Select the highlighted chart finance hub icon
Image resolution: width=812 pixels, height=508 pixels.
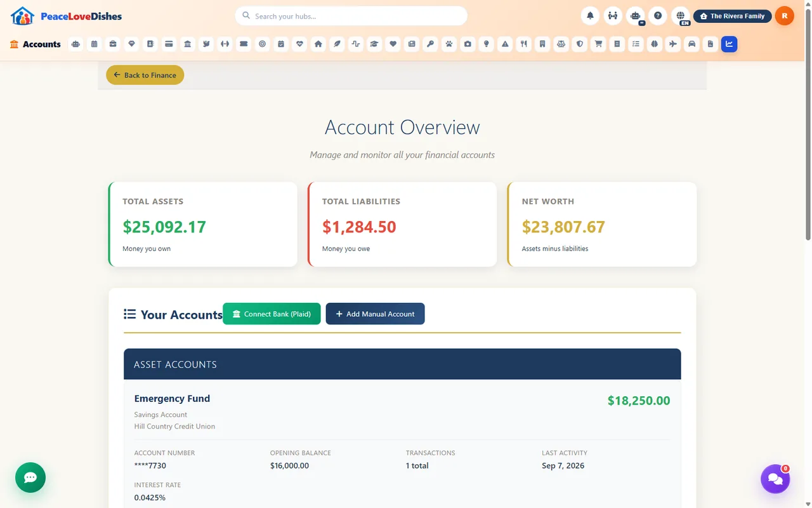(729, 44)
